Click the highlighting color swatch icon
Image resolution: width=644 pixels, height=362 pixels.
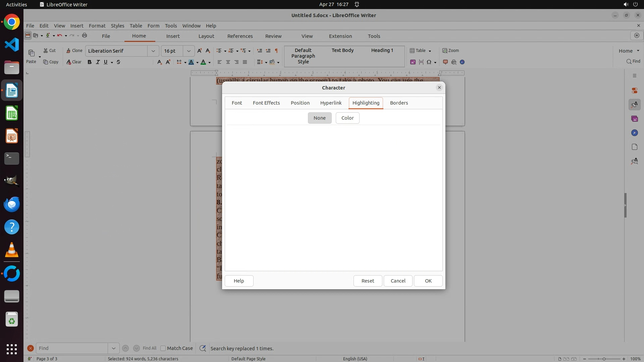tap(191, 62)
